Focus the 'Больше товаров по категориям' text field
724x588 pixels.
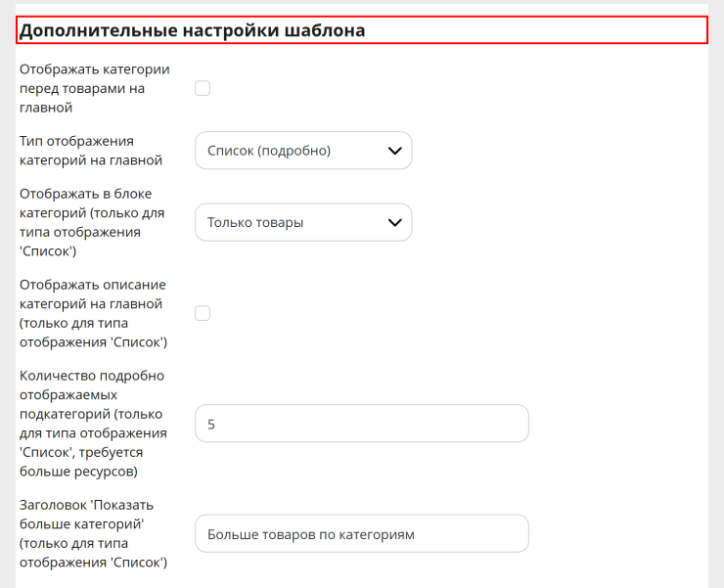(x=362, y=533)
